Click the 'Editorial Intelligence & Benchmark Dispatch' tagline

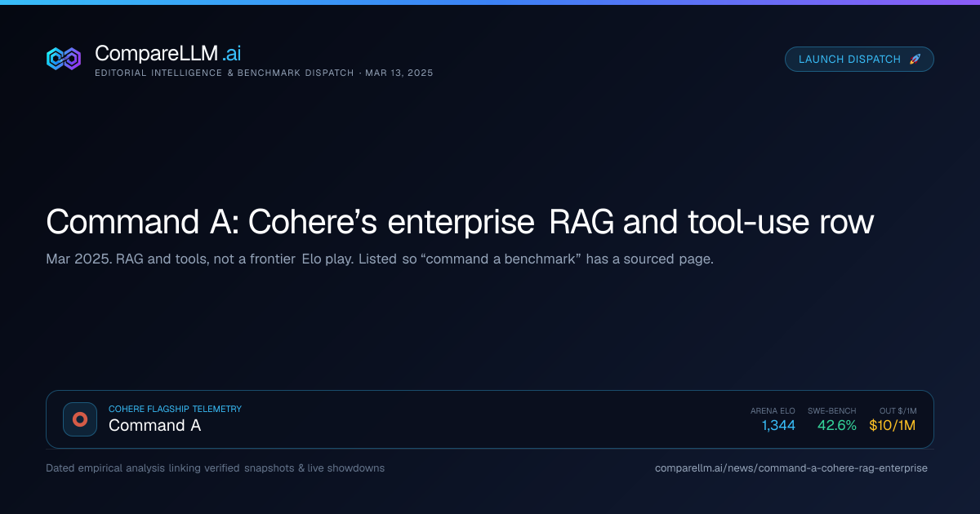click(x=224, y=73)
